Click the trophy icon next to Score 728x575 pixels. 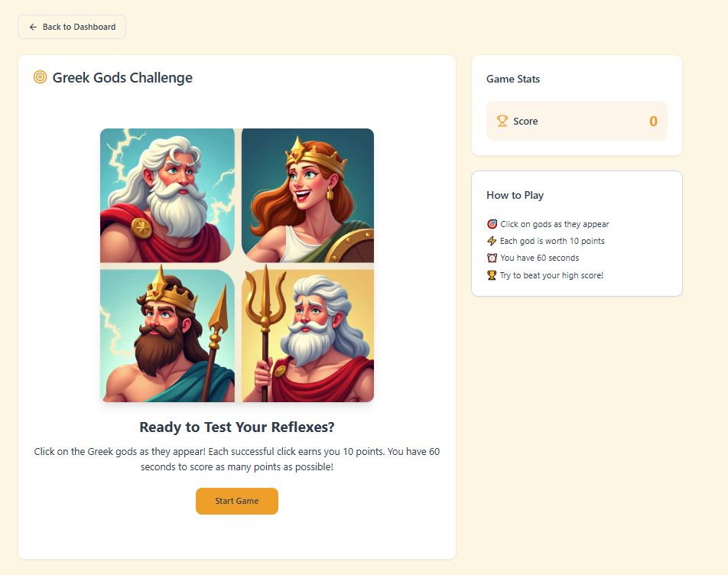(x=502, y=121)
